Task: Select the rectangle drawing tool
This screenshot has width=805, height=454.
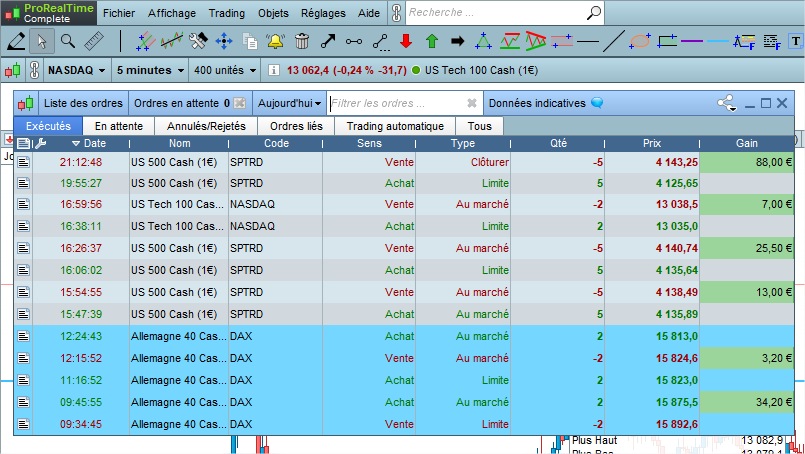Action: coord(666,41)
